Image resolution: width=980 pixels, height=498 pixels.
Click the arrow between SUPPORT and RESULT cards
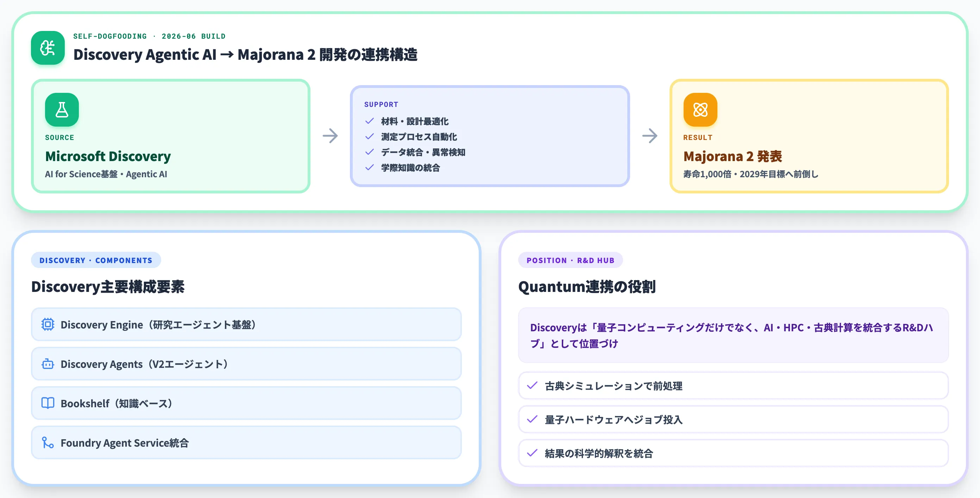(x=649, y=136)
